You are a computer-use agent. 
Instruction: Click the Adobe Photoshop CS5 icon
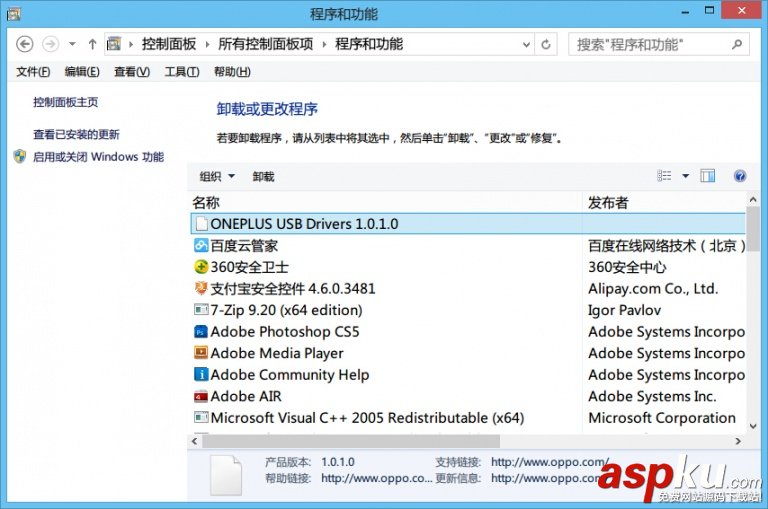pos(201,332)
